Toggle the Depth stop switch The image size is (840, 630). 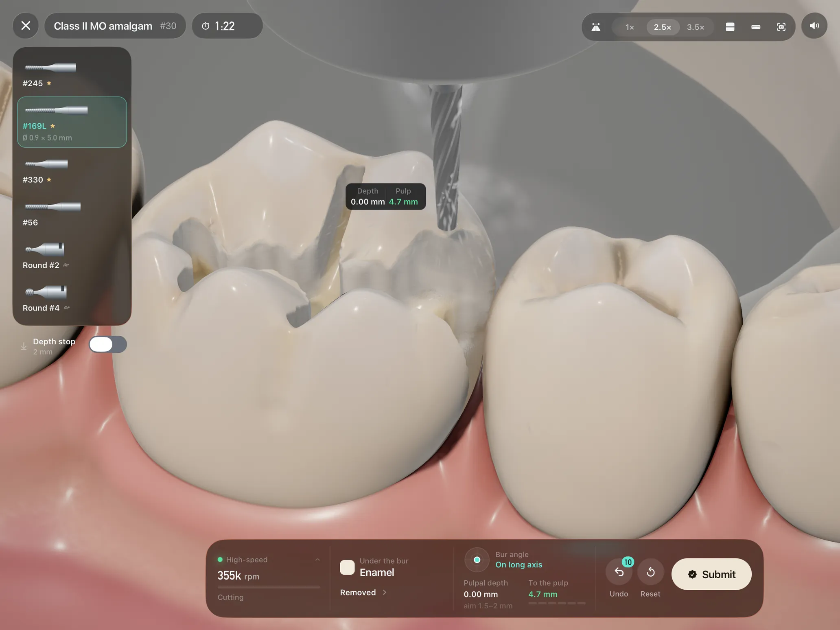coord(108,345)
